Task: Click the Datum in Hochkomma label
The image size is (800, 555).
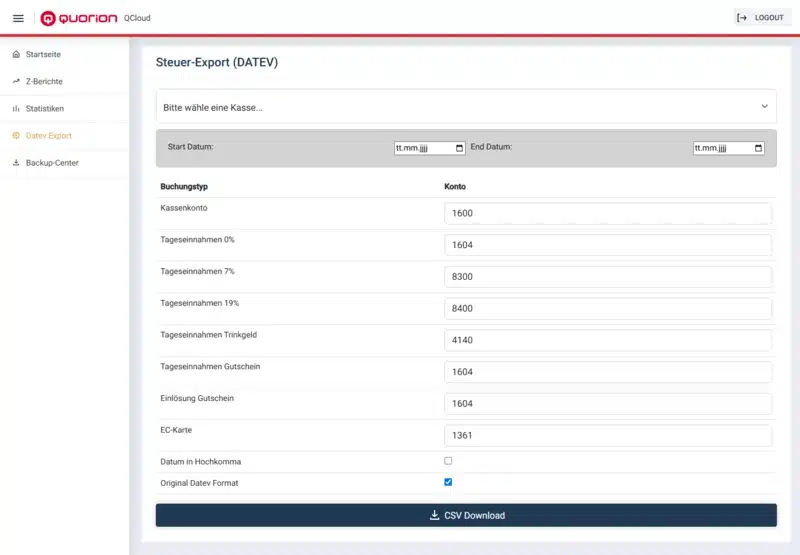Action: pyautogui.click(x=201, y=462)
